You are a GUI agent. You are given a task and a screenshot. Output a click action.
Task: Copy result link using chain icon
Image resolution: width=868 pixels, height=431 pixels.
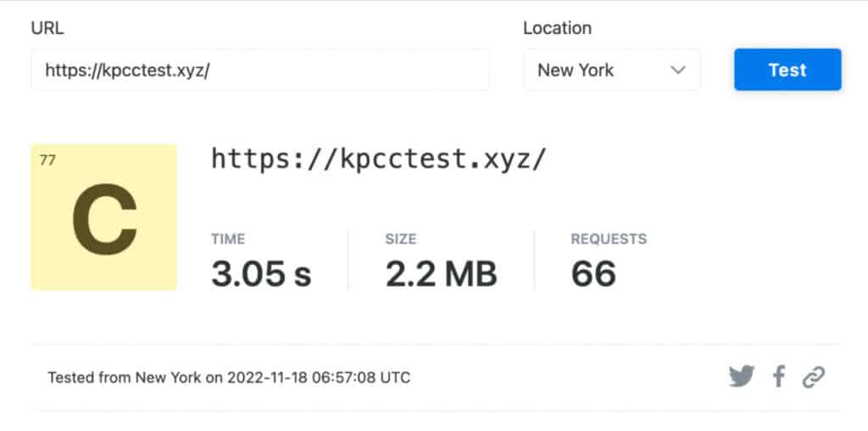(x=814, y=378)
